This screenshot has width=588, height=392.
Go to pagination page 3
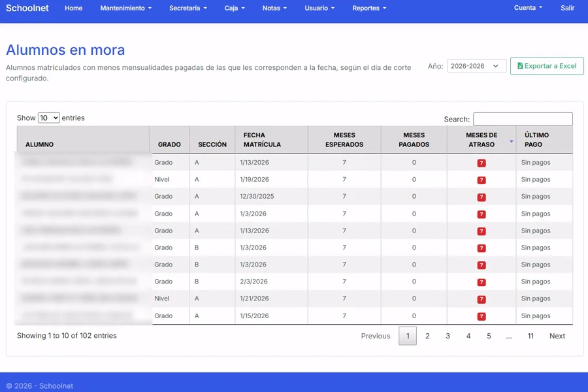448,336
